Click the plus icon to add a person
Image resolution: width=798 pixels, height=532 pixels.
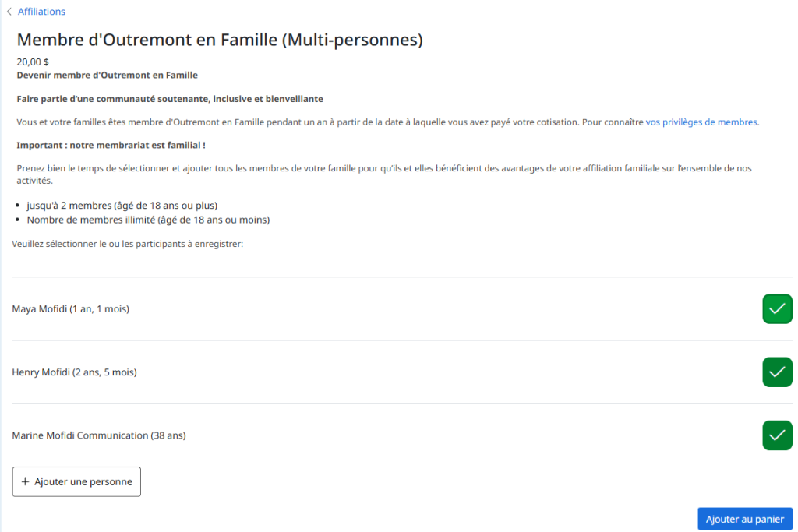tap(25, 482)
